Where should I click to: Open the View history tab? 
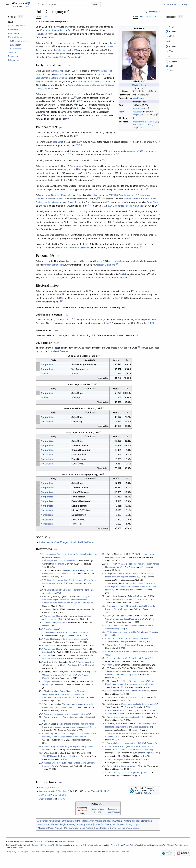pos(150,17)
